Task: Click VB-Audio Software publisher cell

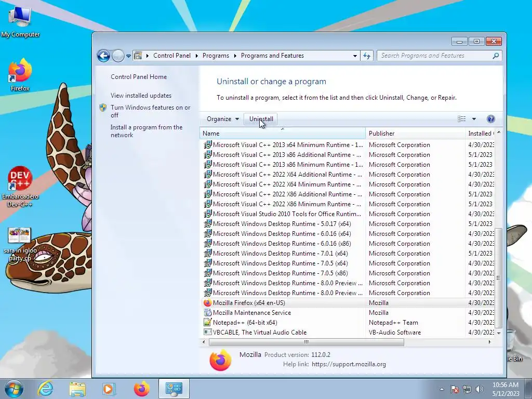Action: [395, 332]
